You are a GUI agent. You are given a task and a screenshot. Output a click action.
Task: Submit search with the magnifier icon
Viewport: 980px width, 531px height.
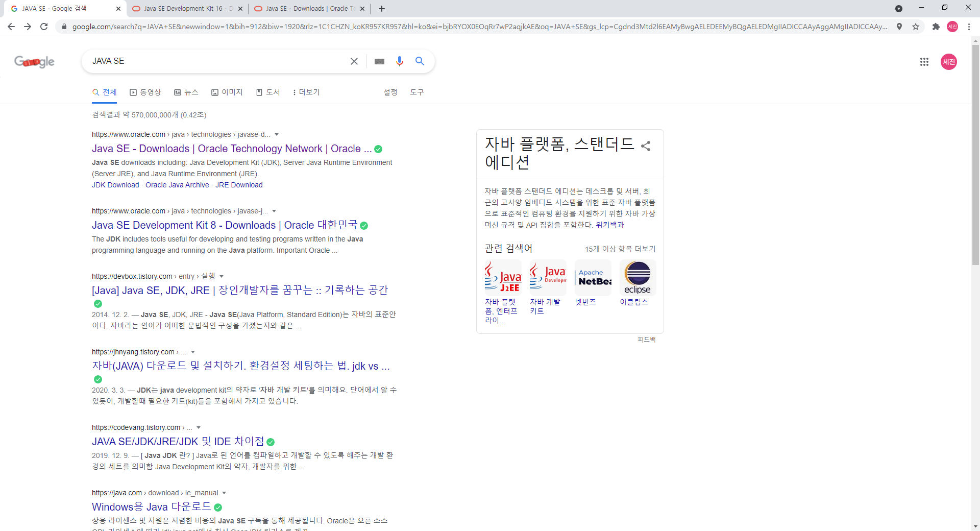pos(420,61)
